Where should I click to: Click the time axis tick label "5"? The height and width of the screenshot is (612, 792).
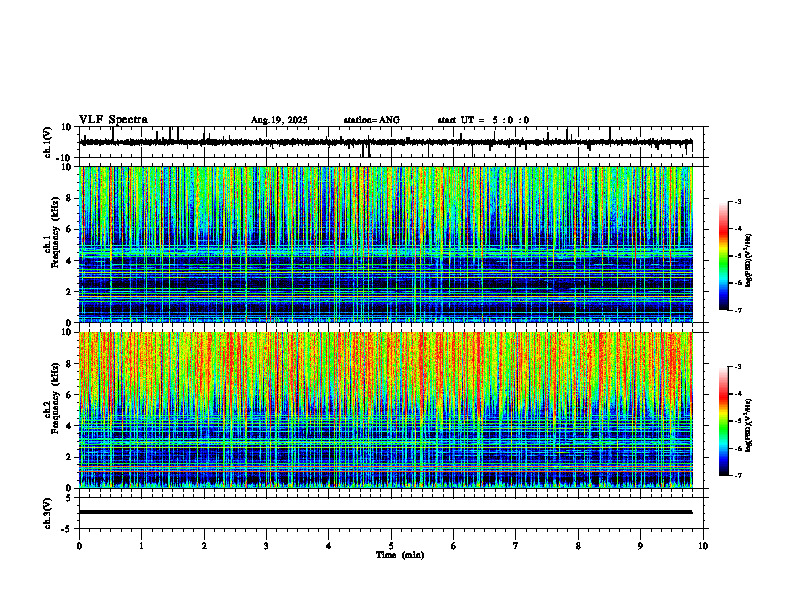coord(391,546)
